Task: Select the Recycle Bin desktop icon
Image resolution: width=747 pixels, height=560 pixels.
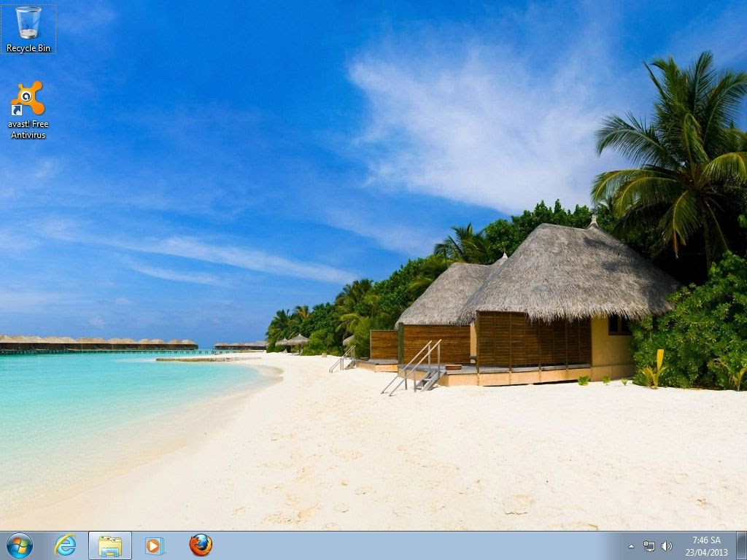Action: tap(28, 29)
